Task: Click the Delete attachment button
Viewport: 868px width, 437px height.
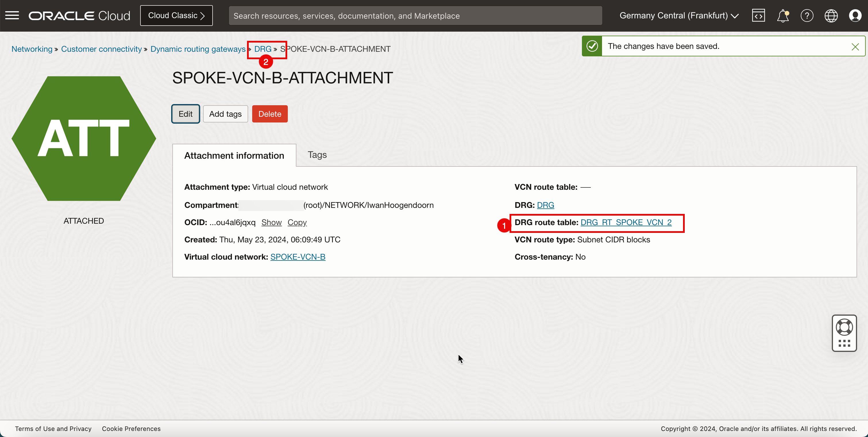Action: point(270,114)
